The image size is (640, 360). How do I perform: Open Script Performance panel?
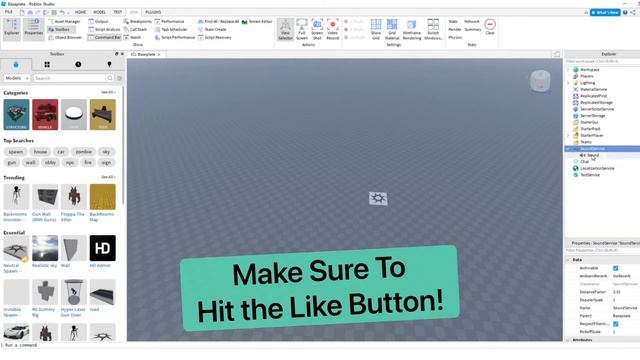(175, 37)
